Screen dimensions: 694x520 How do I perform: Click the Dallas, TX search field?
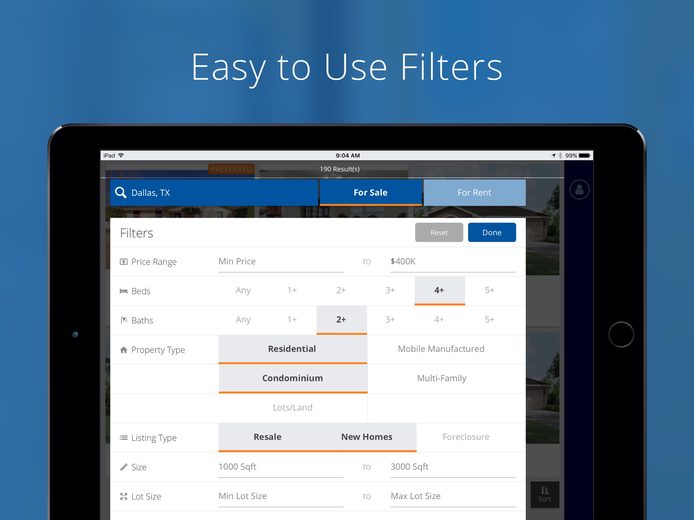214,193
